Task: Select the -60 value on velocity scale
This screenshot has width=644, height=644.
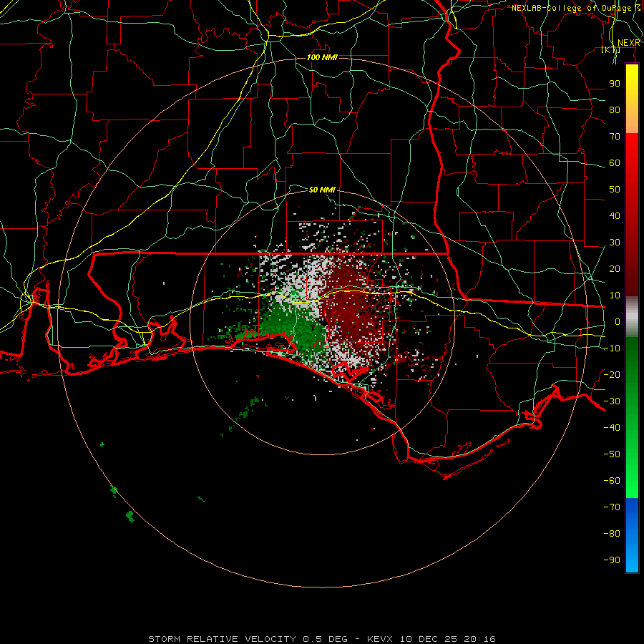Action: 612,481
